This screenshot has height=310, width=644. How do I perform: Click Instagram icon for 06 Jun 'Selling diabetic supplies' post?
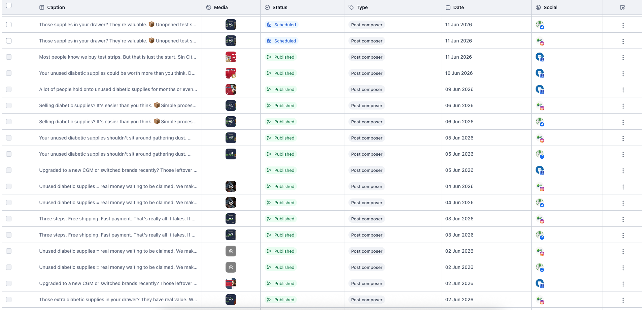pyautogui.click(x=540, y=106)
